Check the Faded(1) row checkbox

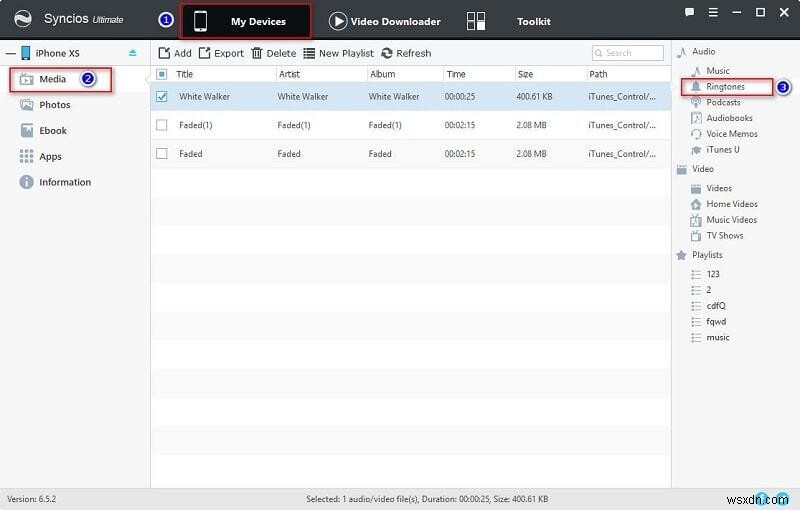pos(162,125)
